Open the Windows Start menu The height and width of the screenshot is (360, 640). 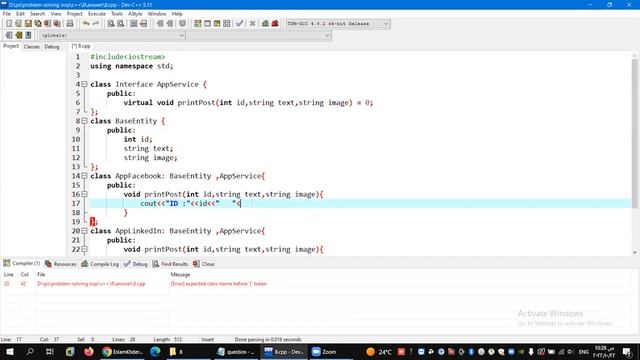click(x=9, y=351)
